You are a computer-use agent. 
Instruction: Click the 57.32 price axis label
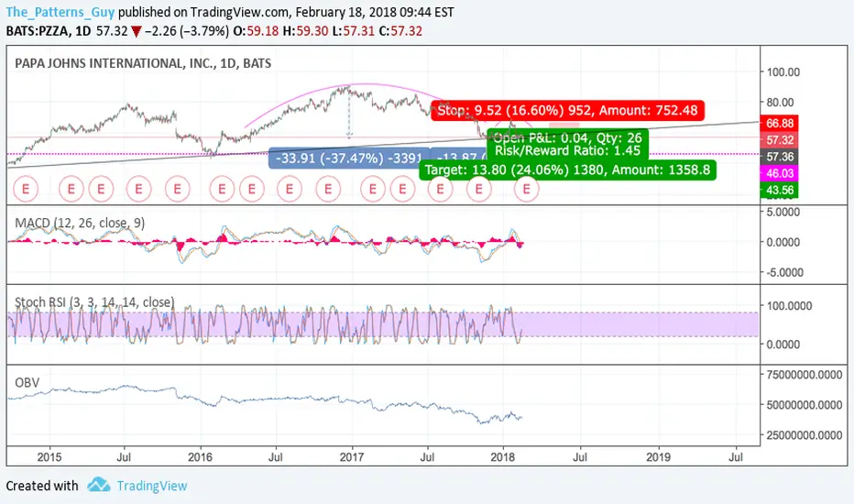tap(780, 140)
